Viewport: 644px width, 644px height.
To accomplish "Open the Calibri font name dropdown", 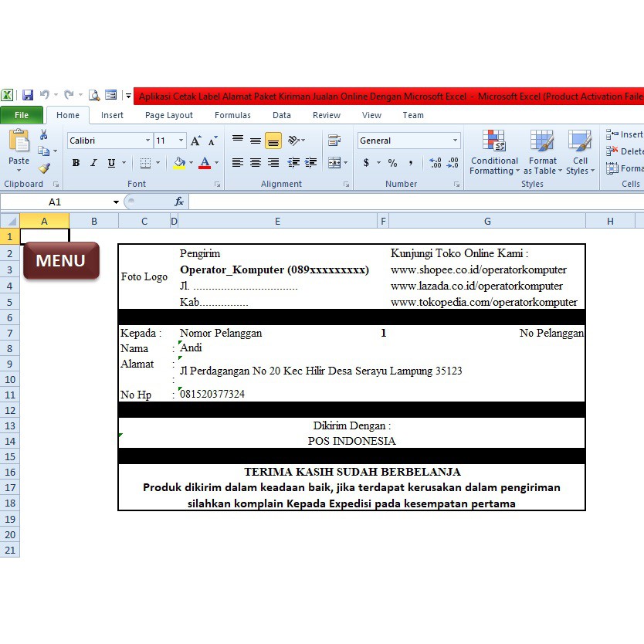I will pos(147,141).
